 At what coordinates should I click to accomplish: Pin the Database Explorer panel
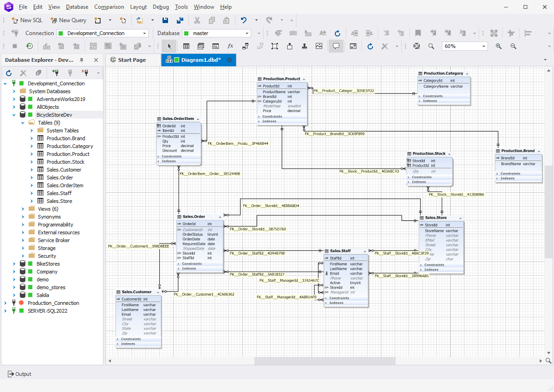click(82, 60)
